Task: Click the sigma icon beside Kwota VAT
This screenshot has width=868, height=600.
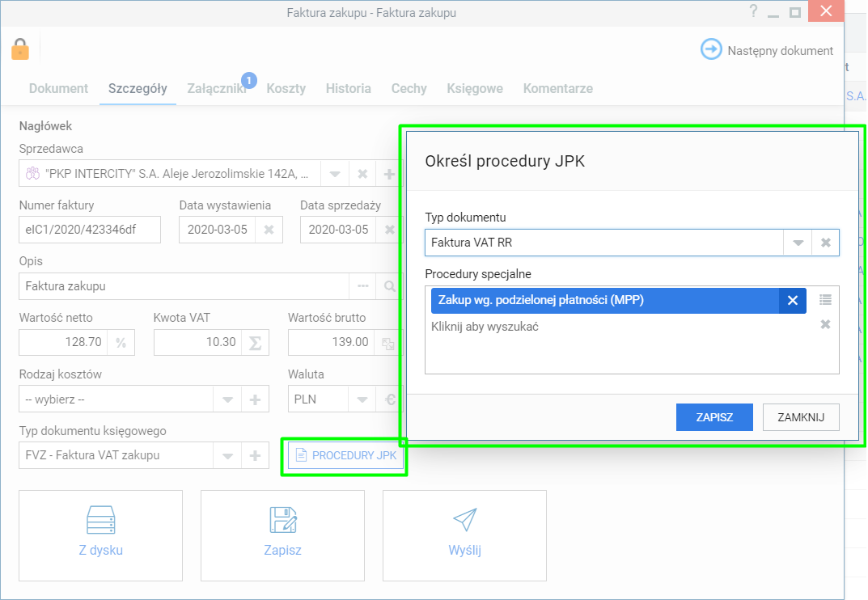Action: pos(255,343)
